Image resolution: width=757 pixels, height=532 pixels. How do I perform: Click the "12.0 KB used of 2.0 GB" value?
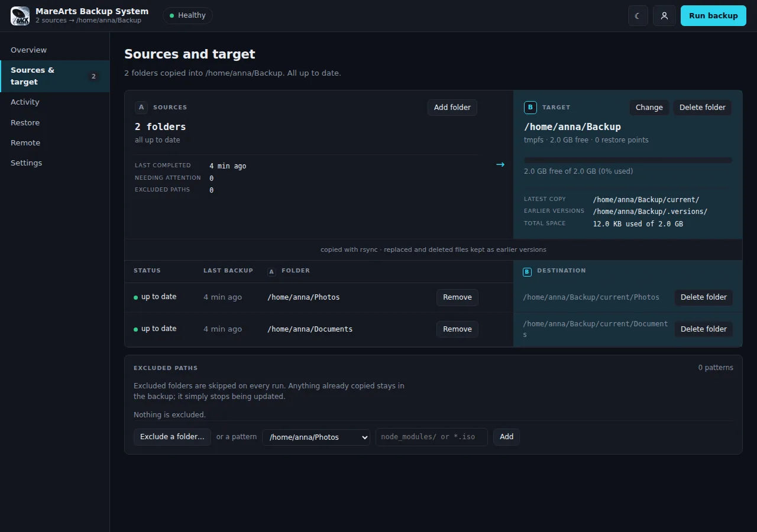(x=638, y=224)
